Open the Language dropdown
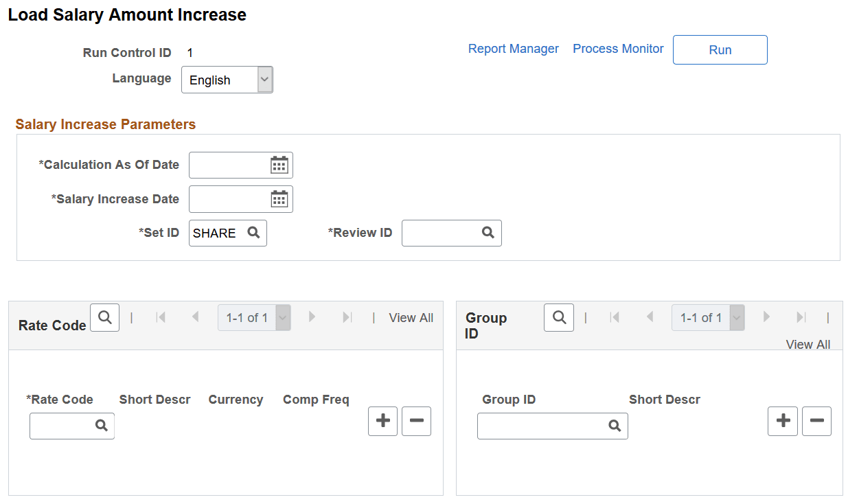Screen dimensions: 859x504 (x=264, y=80)
